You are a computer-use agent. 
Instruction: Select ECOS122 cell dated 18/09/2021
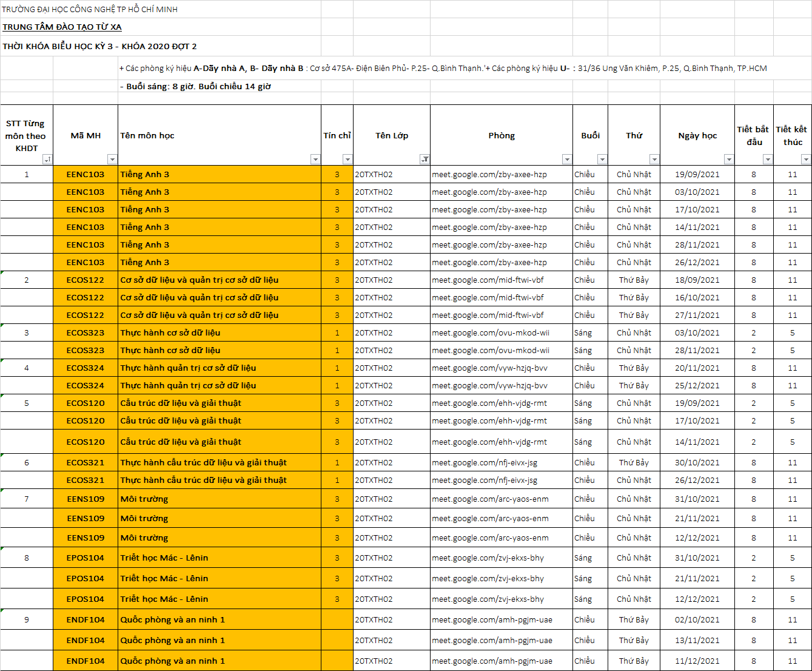click(x=86, y=280)
